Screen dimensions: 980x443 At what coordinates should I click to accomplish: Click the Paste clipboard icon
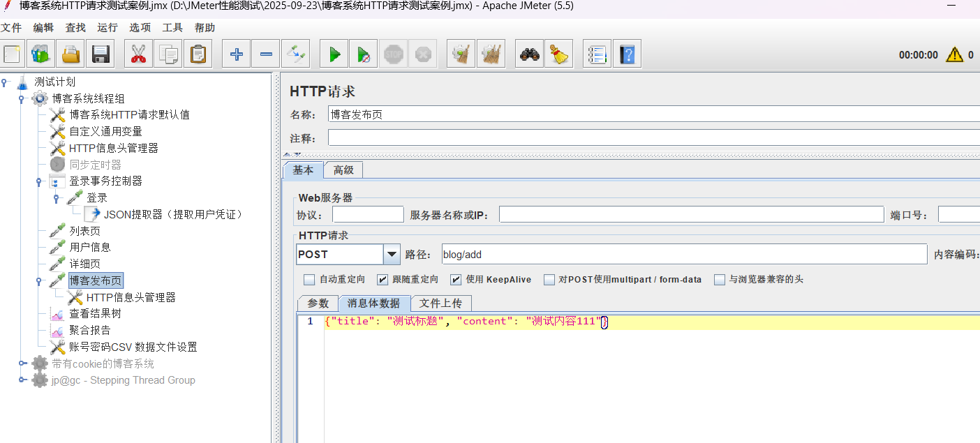pos(198,54)
